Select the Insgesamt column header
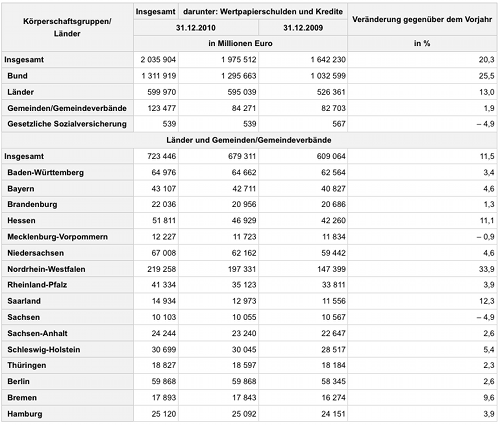Screen dimensions: 500x425 (x=155, y=12)
